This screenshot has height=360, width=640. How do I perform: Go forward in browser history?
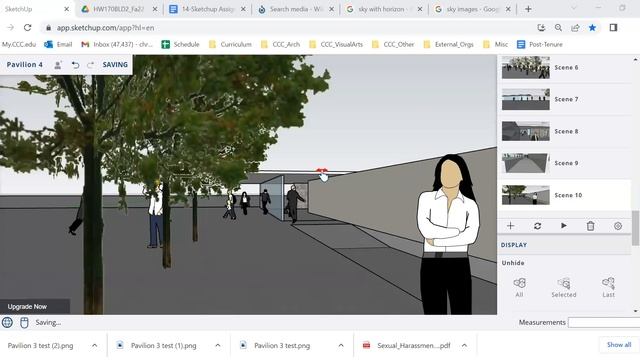click(x=11, y=28)
